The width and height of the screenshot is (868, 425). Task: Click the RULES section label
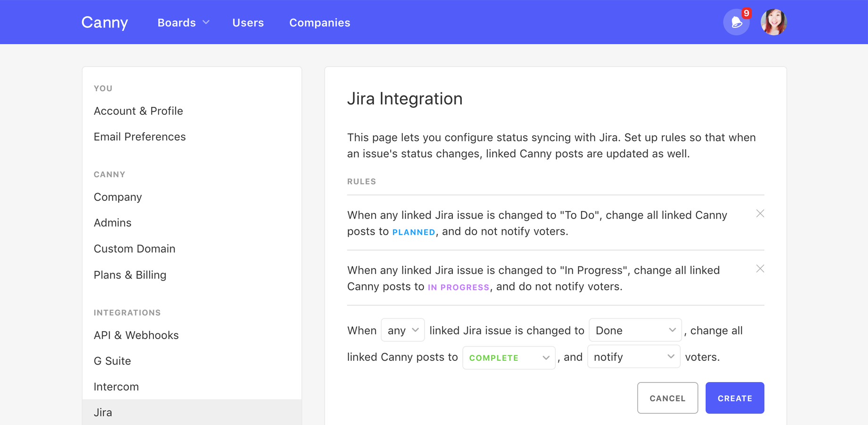tap(361, 181)
